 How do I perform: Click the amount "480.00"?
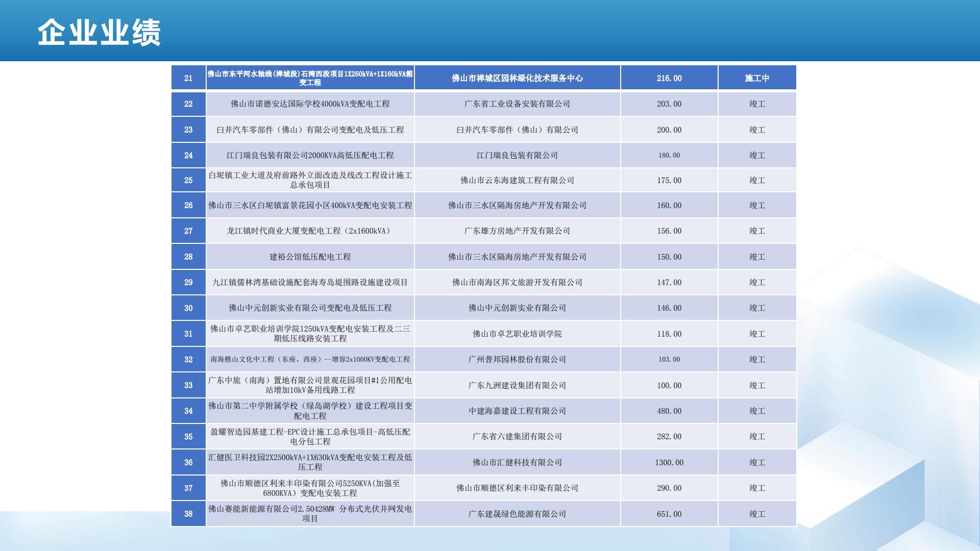point(669,411)
